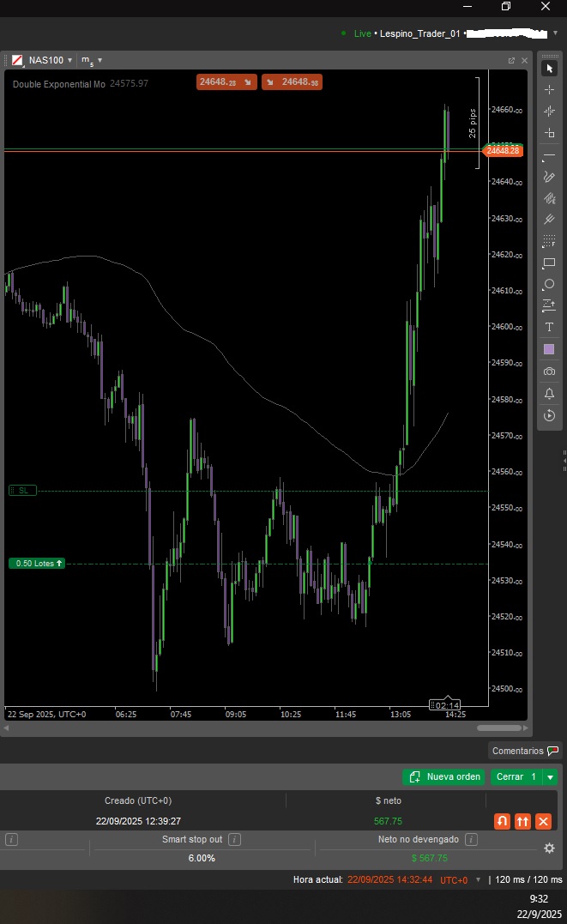Click the 24648.28 price axis marker
The width and height of the screenshot is (567, 924).
pos(502,150)
